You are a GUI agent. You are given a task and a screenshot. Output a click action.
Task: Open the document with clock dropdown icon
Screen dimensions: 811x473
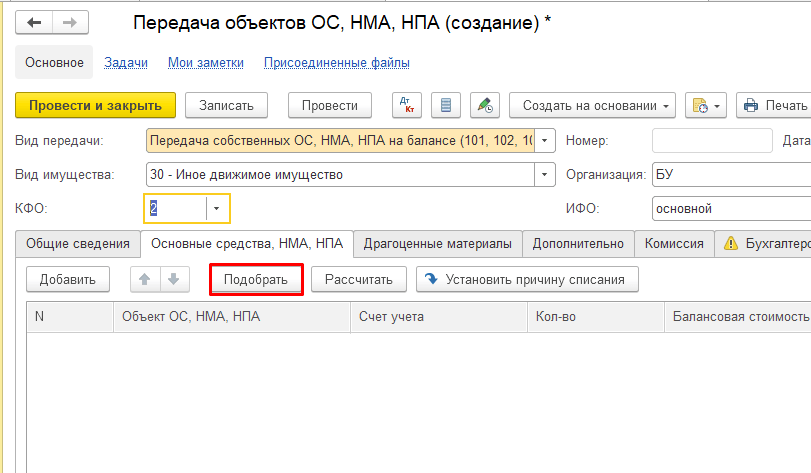705,105
